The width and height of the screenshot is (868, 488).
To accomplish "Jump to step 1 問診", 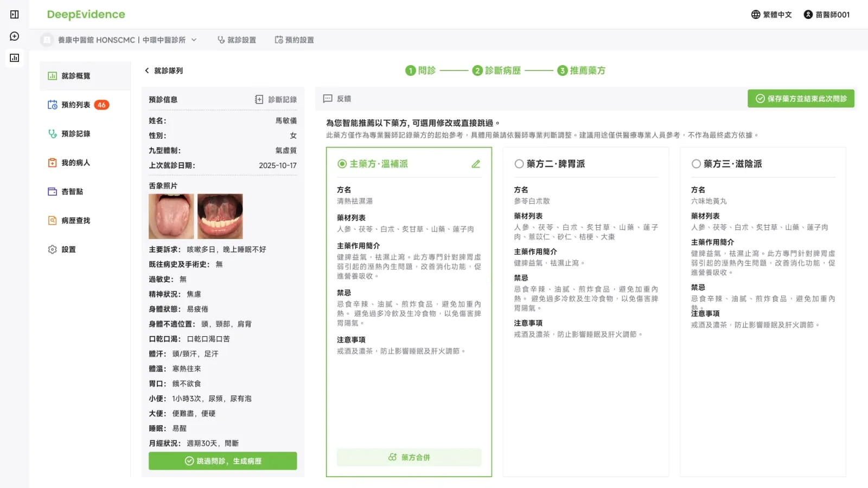I will click(420, 70).
